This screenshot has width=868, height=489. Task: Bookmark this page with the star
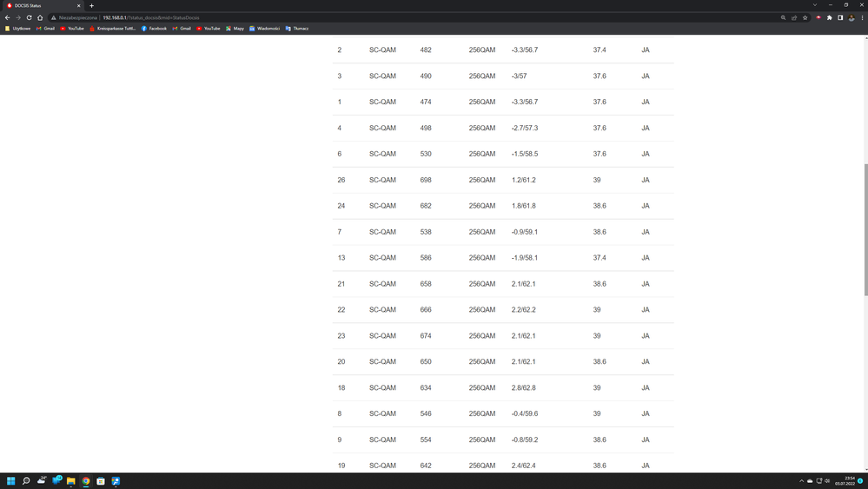point(805,17)
